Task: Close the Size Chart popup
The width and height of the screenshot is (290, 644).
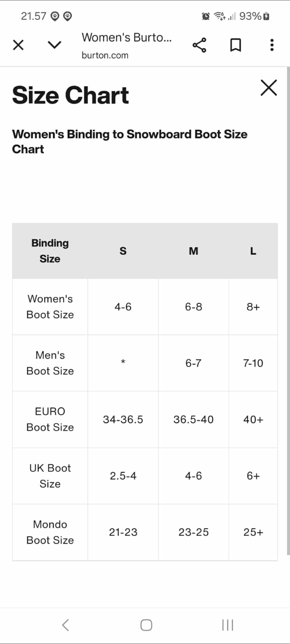Action: (x=269, y=88)
